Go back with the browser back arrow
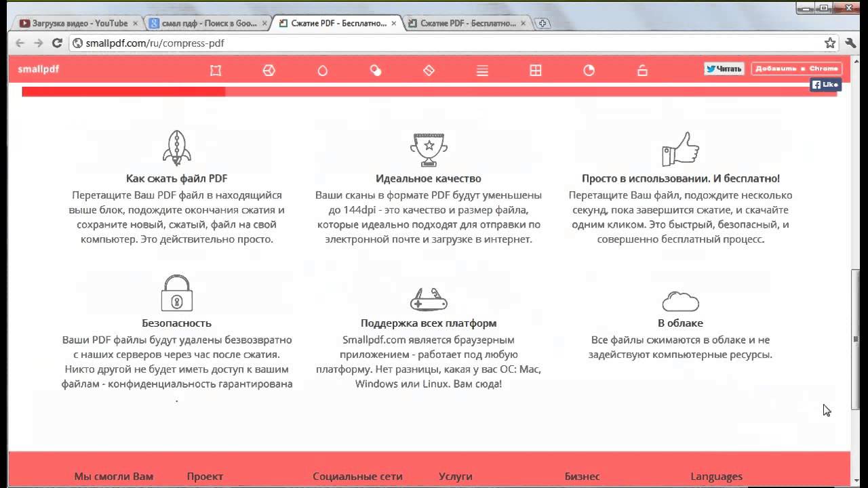This screenshot has height=488, width=868. tap(20, 43)
